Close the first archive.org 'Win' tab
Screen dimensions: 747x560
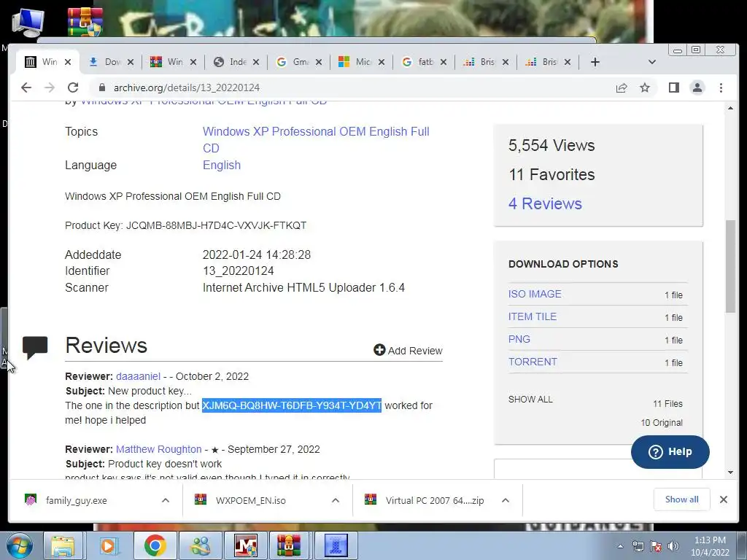point(68,62)
